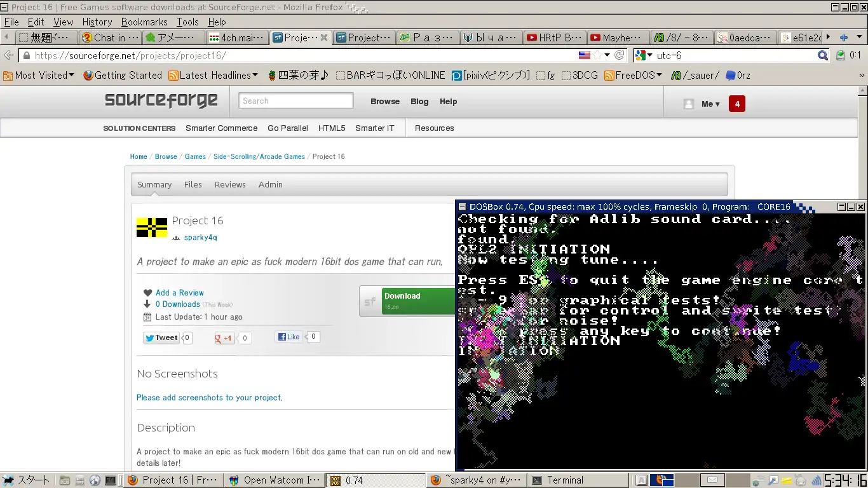Click the bookmarks toolbar overflow chevron

tap(862, 75)
